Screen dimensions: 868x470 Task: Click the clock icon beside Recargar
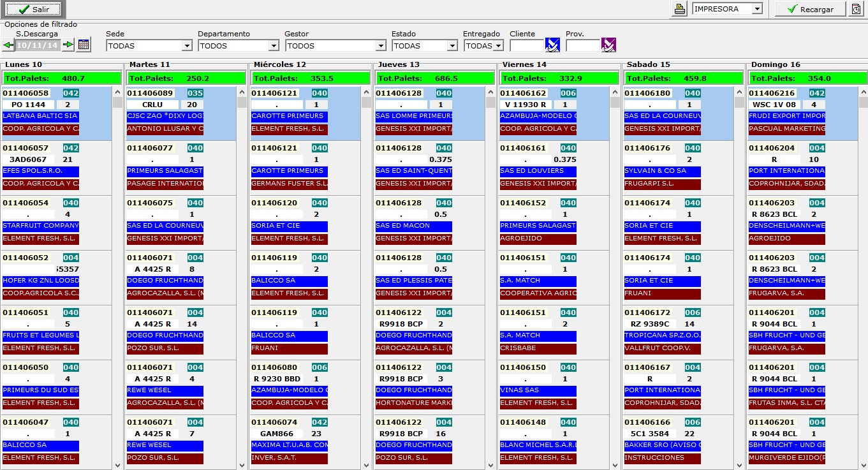click(x=856, y=9)
